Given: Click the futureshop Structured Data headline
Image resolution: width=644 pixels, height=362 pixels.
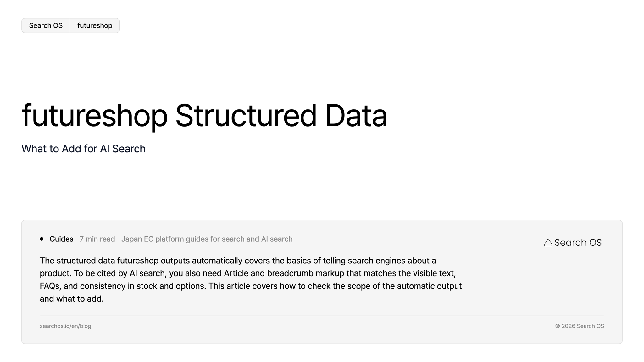Looking at the screenshot, I should click(204, 116).
